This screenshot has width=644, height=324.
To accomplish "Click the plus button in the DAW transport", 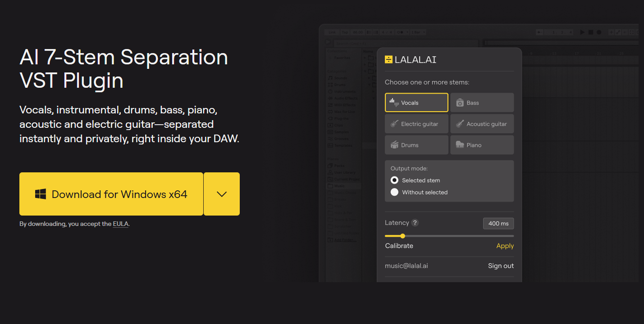I will click(612, 32).
